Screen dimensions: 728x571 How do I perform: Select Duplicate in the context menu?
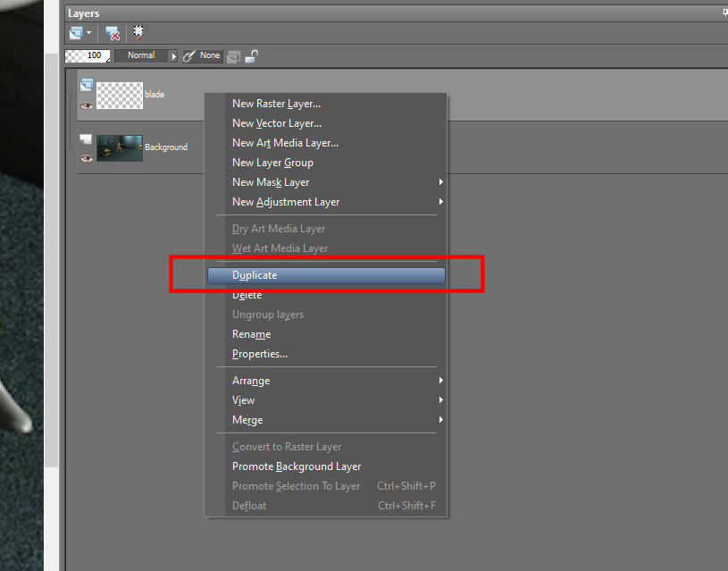pos(326,275)
